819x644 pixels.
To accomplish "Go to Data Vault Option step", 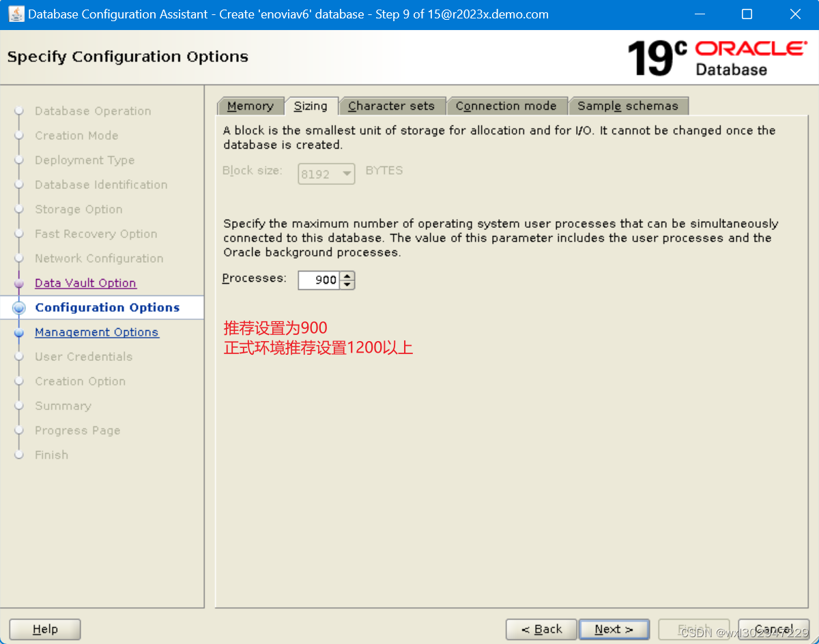I will [x=85, y=283].
